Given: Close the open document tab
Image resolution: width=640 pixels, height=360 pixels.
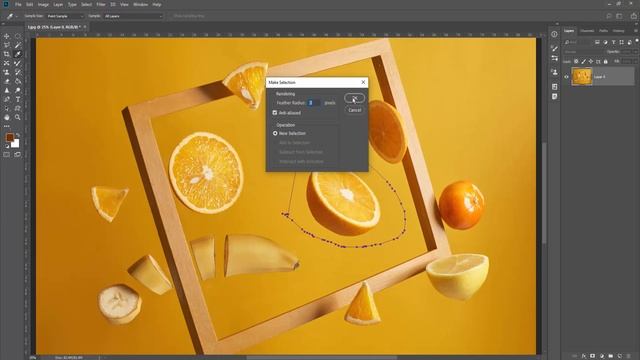Looking at the screenshot, I should 85,27.
